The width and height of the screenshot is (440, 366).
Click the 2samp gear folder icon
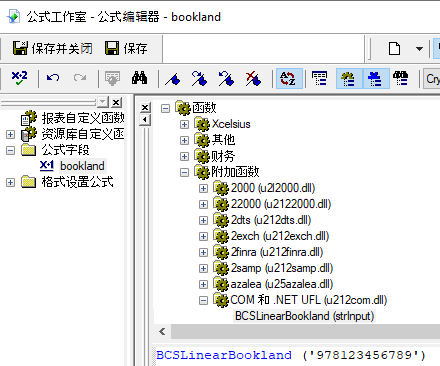click(x=221, y=268)
